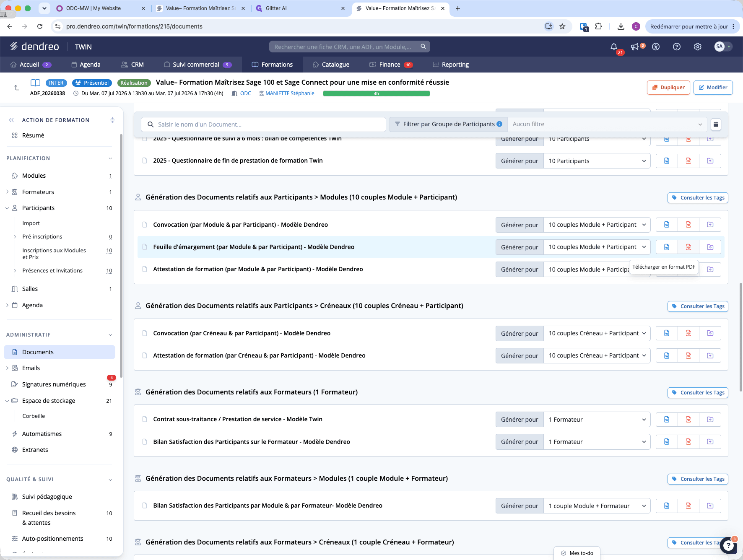Click the main page vertical scrollbar
This screenshot has width=743, height=560.
pos(740,337)
